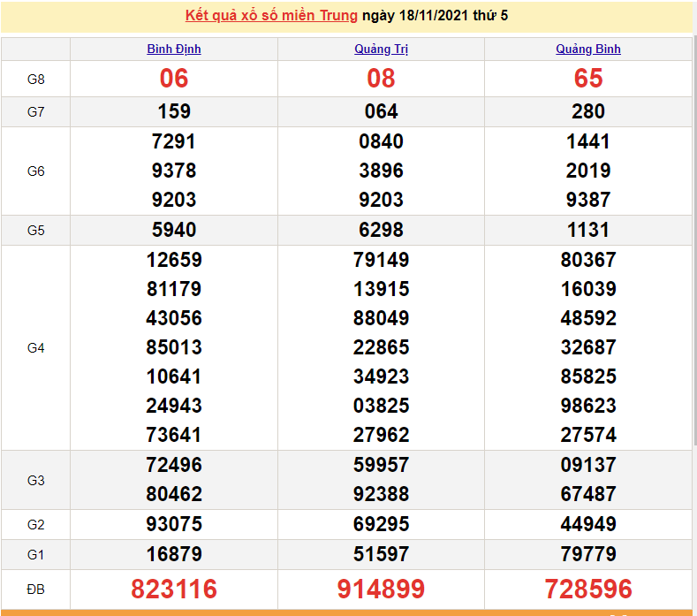Click the red G8 number 65

[588, 79]
